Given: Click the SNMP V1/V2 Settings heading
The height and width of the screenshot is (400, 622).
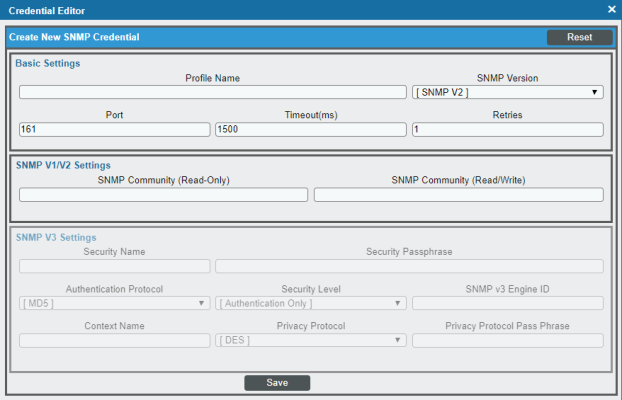Looking at the screenshot, I should (x=63, y=165).
